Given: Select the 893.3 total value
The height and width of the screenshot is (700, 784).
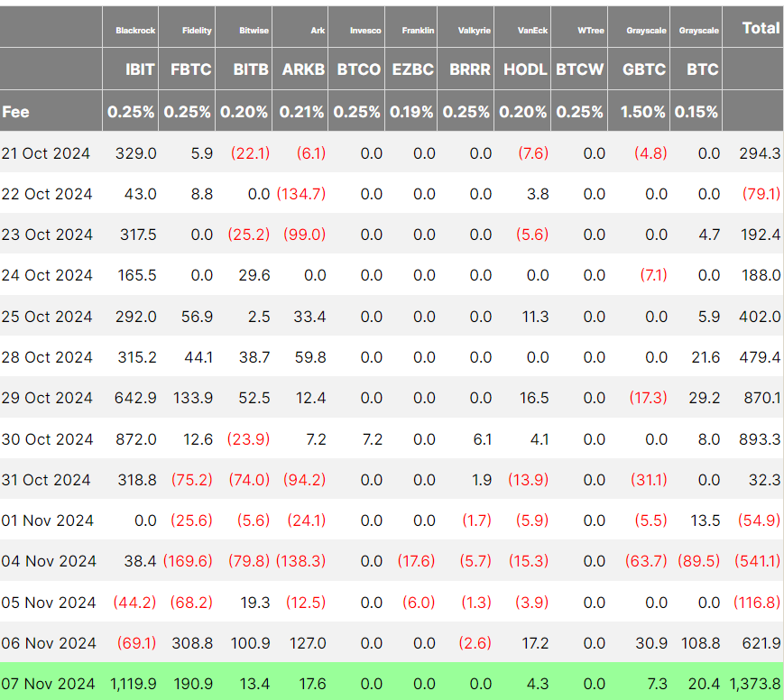Looking at the screenshot, I should coord(760,439).
